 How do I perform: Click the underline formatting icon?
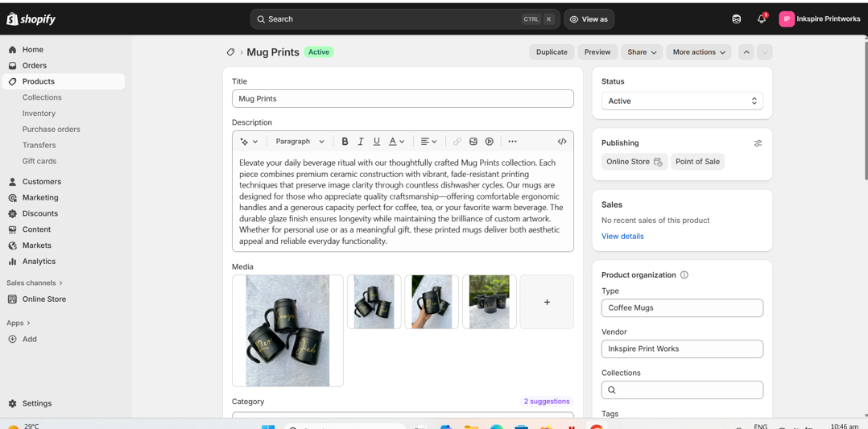(376, 142)
